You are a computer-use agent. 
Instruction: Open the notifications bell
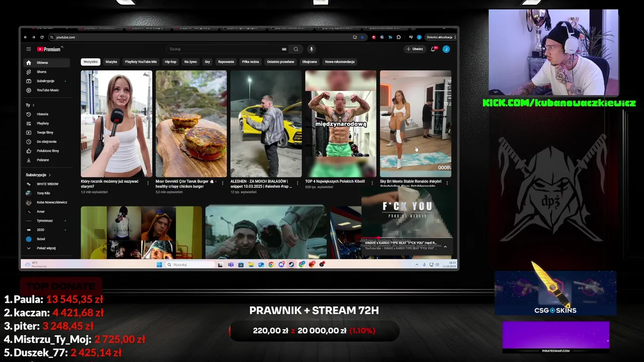[x=433, y=49]
